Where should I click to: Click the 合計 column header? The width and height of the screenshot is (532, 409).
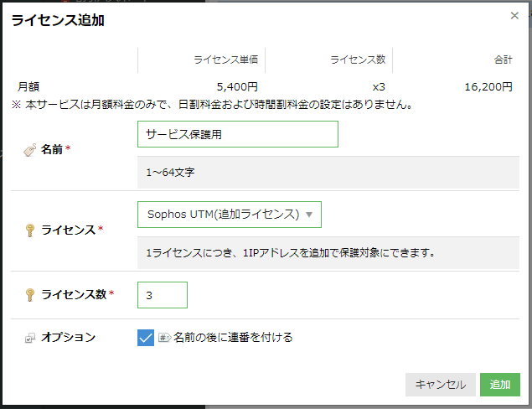503,60
